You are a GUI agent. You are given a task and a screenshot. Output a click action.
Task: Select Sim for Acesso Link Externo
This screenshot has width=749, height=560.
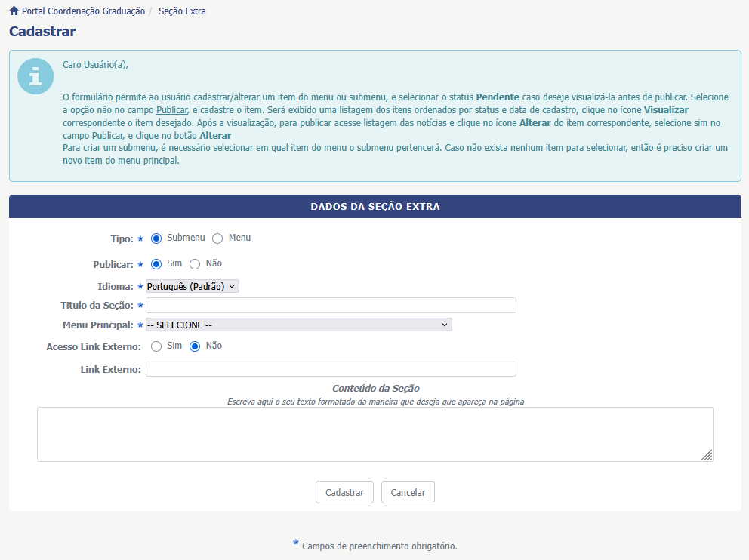click(x=156, y=346)
